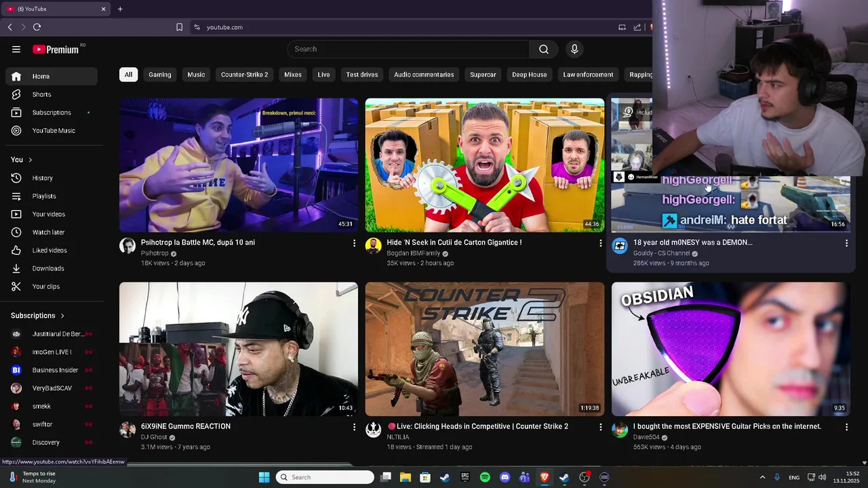868x488 pixels.
Task: Open Your videos
Action: pyautogui.click(x=52, y=214)
